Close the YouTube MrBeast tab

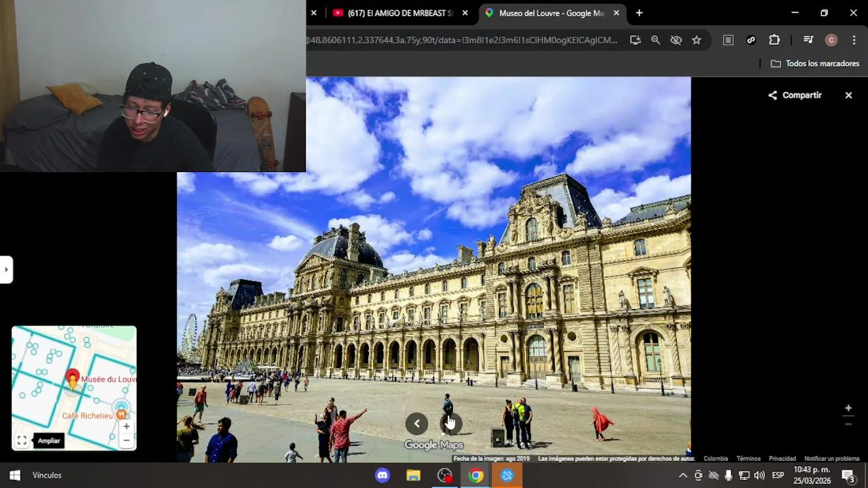click(465, 13)
